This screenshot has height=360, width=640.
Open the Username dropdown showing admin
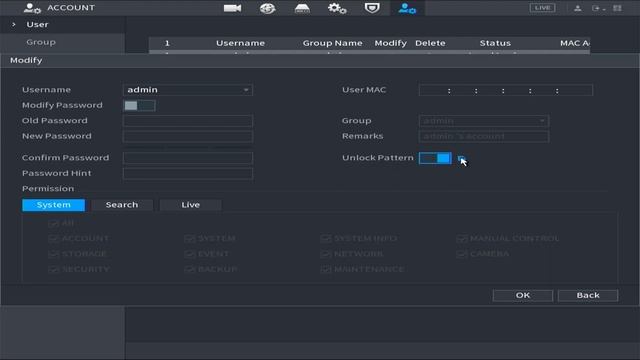point(188,90)
